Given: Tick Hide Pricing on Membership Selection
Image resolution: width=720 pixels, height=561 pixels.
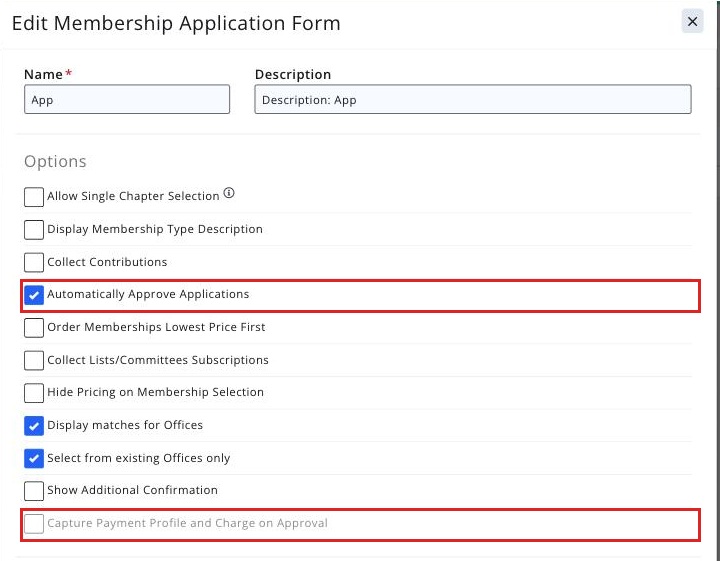Looking at the screenshot, I should [34, 393].
